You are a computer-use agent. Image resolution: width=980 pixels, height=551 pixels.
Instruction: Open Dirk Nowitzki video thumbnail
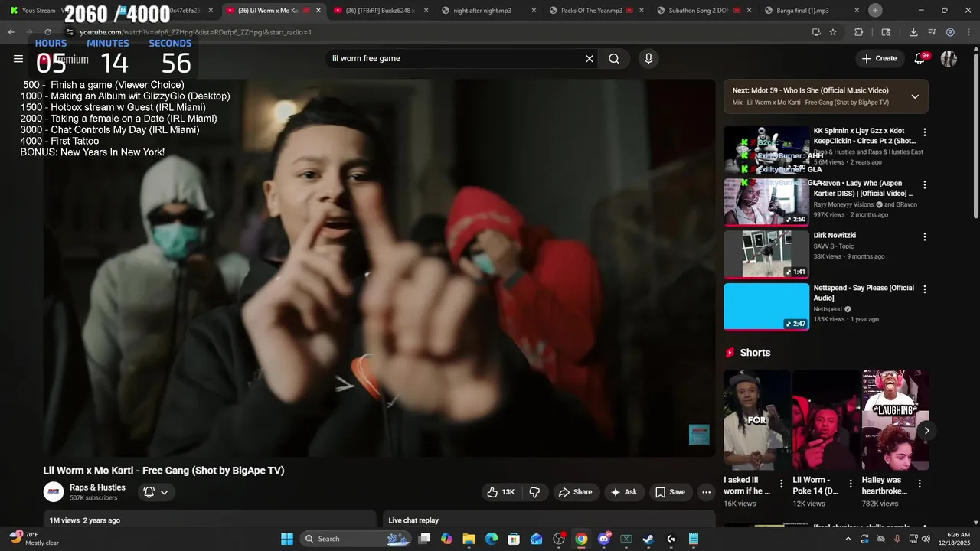tap(766, 254)
